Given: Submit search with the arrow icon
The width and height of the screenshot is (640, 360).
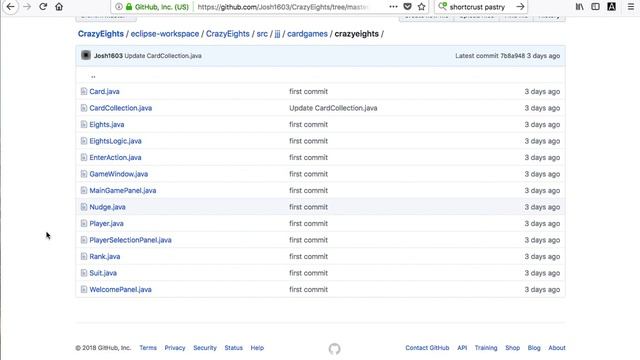Looking at the screenshot, I should coord(520,7).
